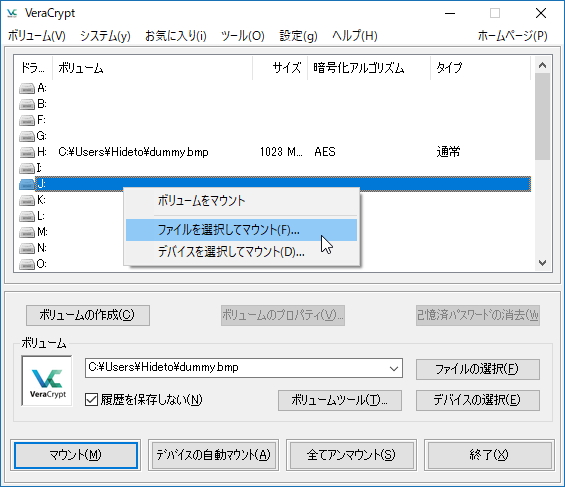The height and width of the screenshot is (487, 565).
Task: Click the VeraCrypt logo in the volume panel
Action: pyautogui.click(x=47, y=381)
